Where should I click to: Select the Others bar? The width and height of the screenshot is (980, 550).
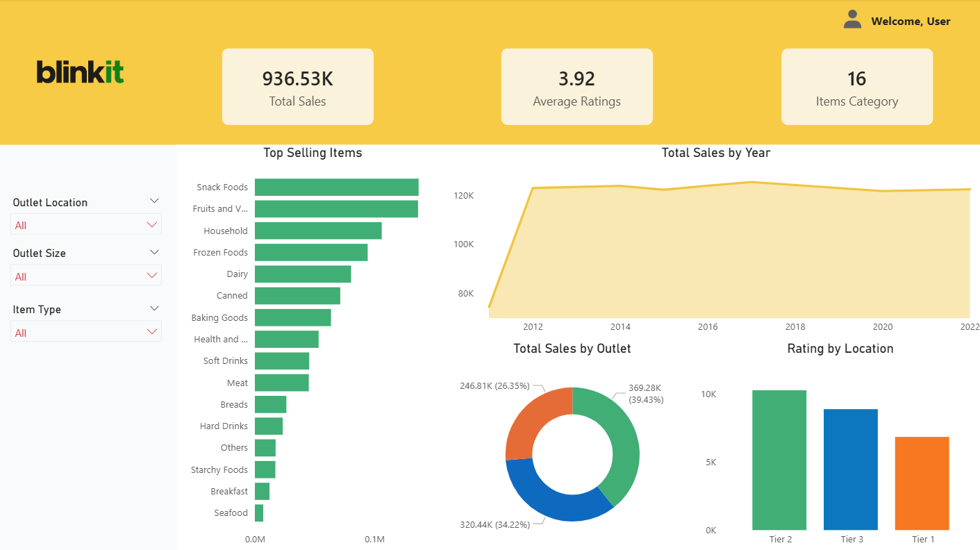click(265, 448)
